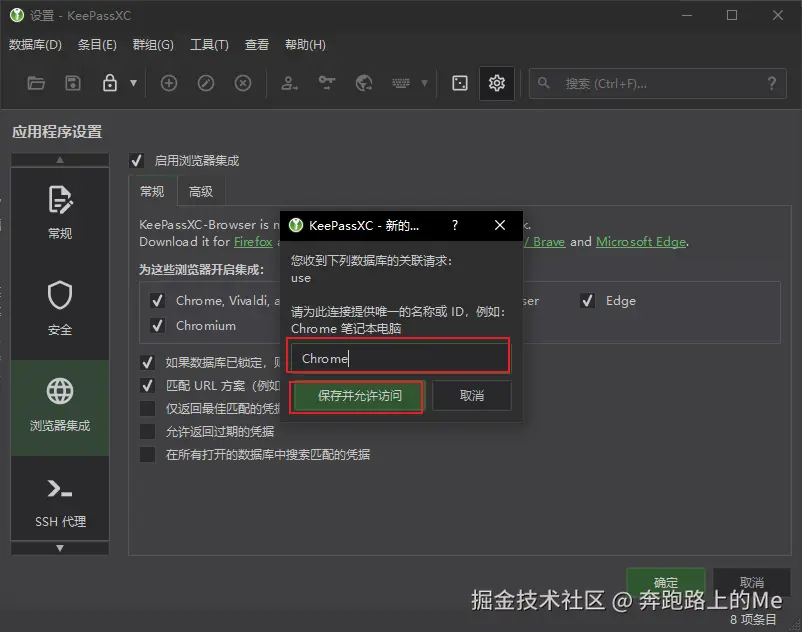
Task: Click the KeePassXC logo in dialog title
Action: click(296, 225)
